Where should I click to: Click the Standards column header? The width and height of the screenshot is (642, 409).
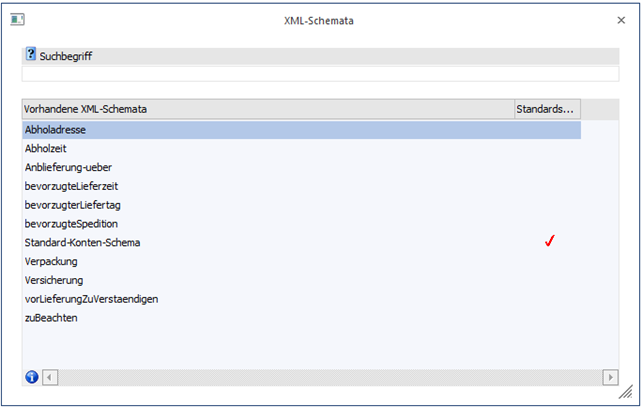(546, 108)
